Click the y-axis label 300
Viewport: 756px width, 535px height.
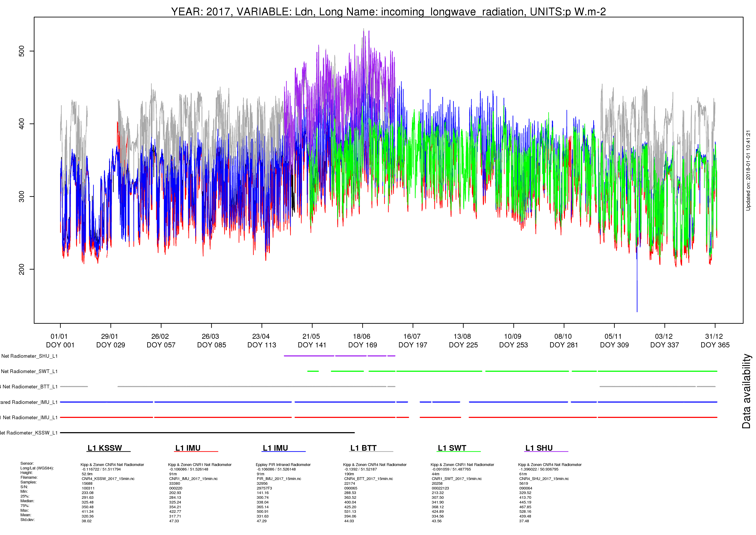(21, 197)
